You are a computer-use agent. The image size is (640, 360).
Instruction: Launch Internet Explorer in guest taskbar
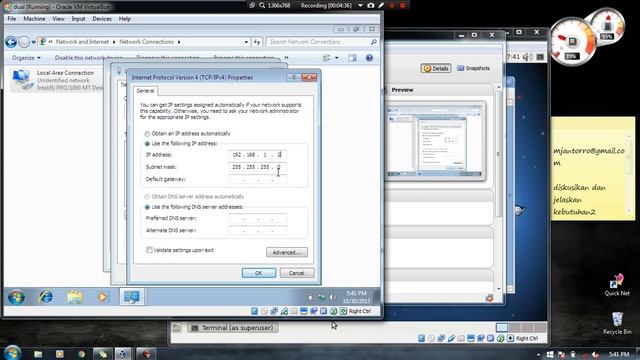click(45, 297)
